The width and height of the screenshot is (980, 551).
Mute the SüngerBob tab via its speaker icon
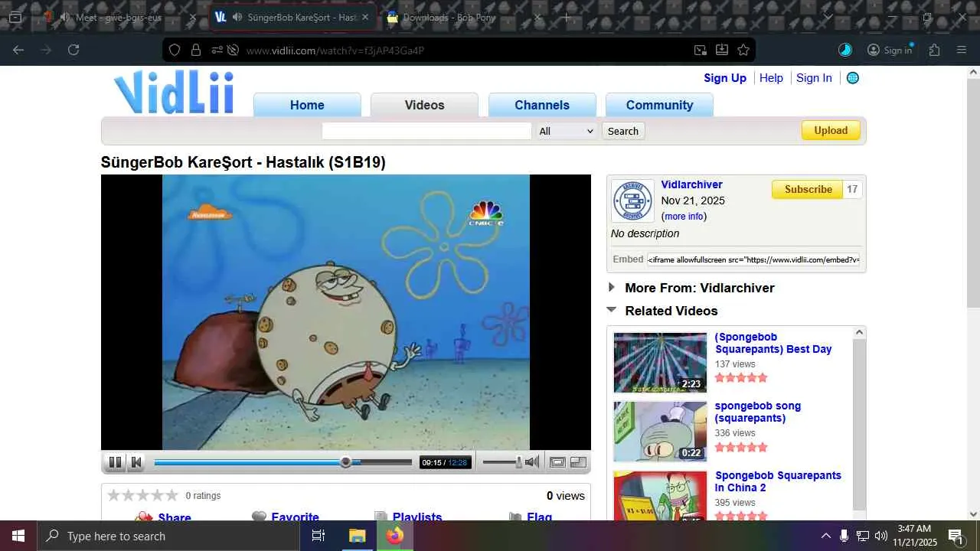tap(237, 17)
